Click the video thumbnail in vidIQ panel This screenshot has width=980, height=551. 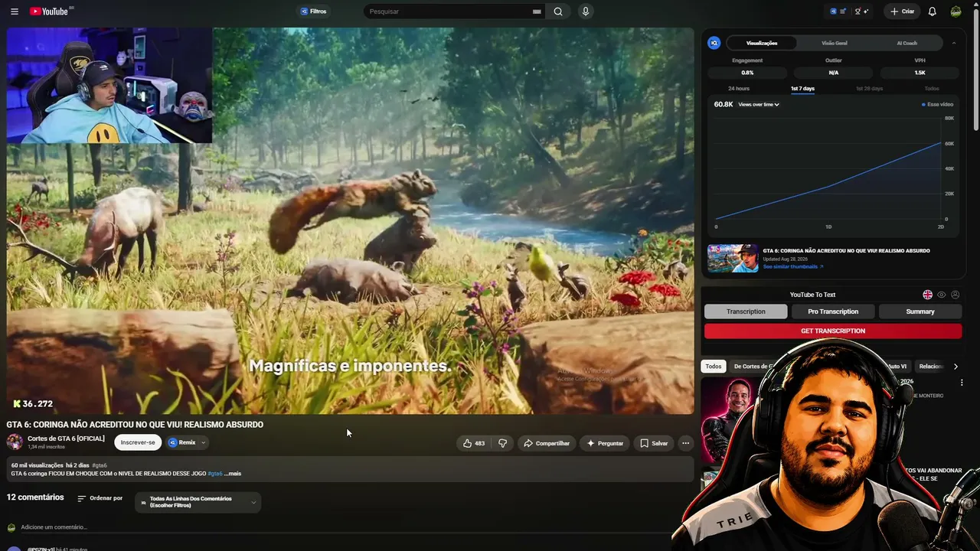[733, 259]
